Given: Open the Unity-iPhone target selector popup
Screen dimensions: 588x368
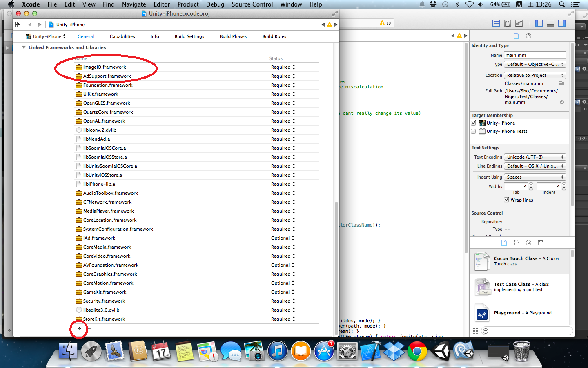Looking at the screenshot, I should click(x=46, y=36).
